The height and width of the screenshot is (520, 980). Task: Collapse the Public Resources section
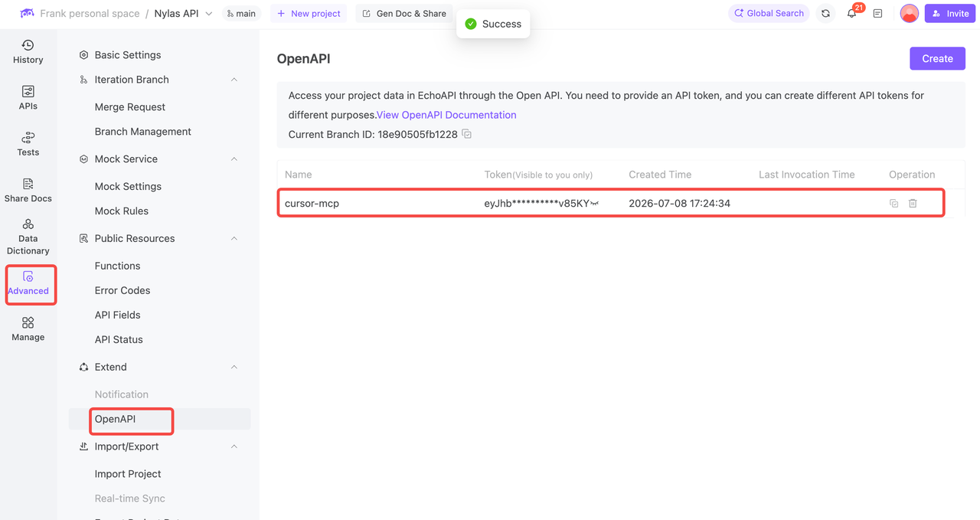pyautogui.click(x=234, y=239)
